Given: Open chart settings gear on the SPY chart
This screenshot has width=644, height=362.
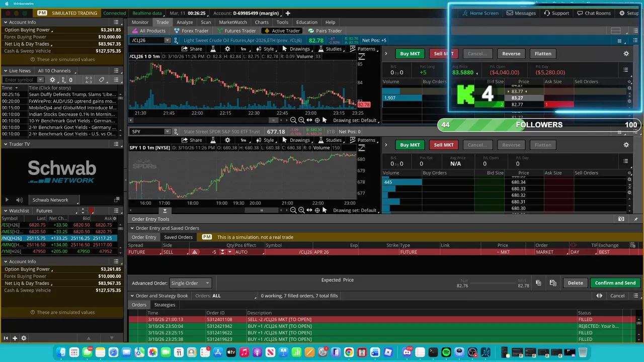Looking at the screenshot, I should (x=227, y=140).
